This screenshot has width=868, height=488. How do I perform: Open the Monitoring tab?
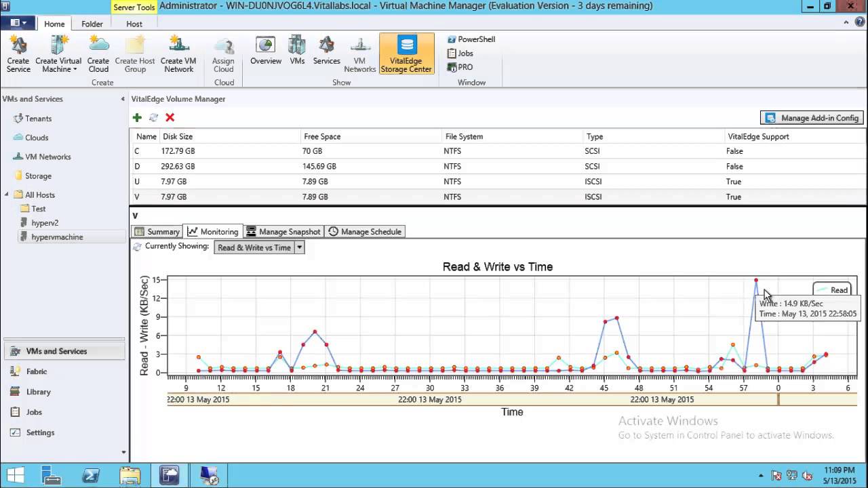[213, 232]
